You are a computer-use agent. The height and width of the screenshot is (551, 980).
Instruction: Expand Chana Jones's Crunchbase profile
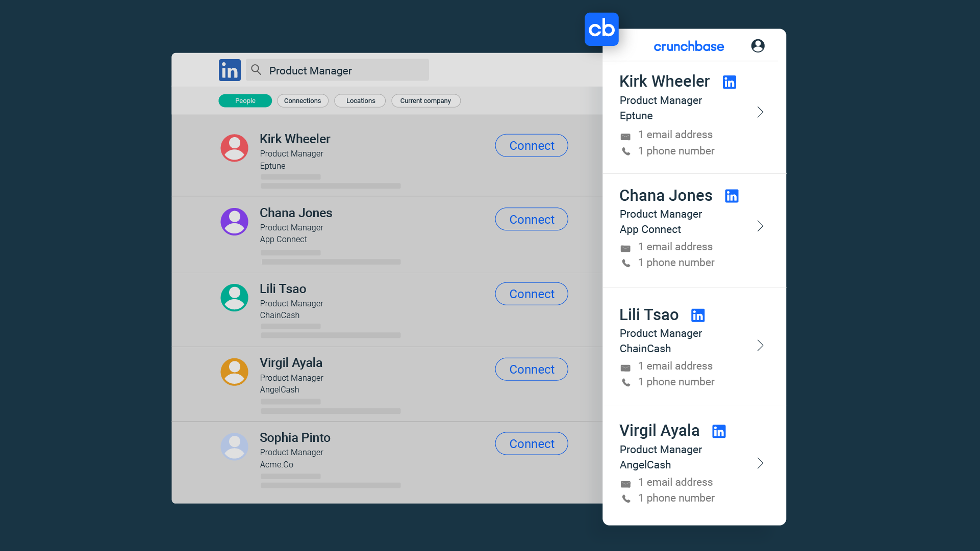(x=760, y=225)
